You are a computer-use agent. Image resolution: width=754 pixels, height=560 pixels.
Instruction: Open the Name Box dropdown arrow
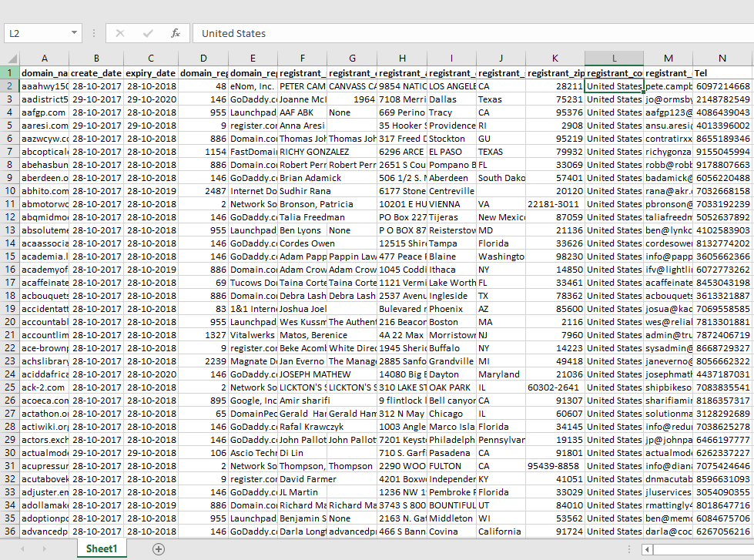[x=74, y=33]
